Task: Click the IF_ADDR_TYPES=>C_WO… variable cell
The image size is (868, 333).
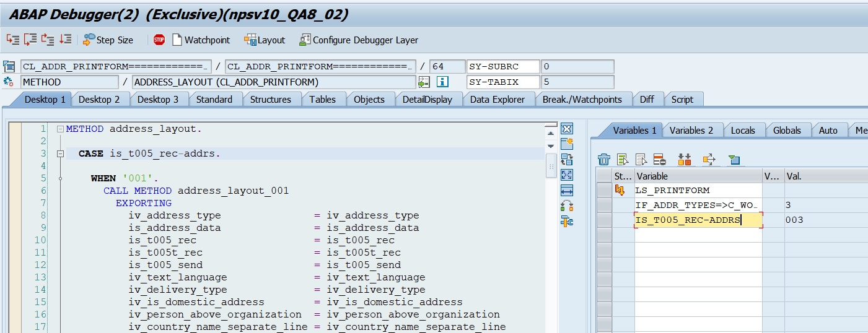Action: [698, 205]
